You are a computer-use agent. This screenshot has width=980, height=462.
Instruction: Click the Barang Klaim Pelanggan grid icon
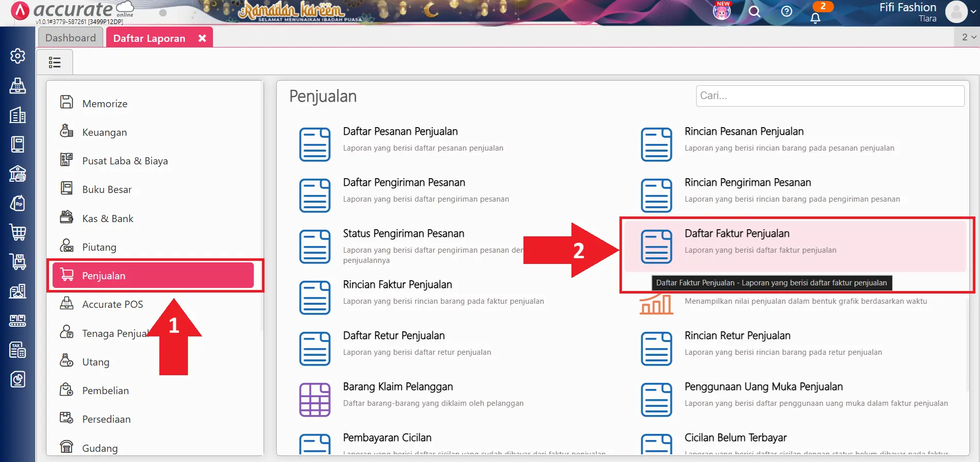(x=315, y=400)
